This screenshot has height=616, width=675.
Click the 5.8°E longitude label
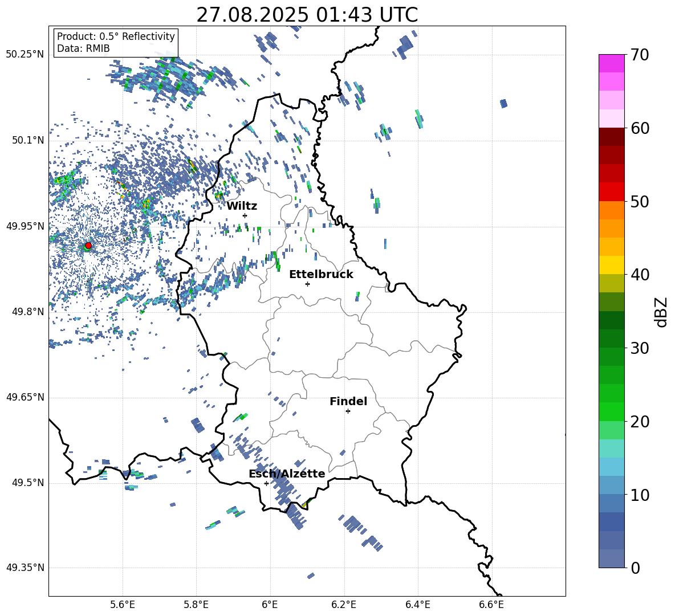click(x=196, y=605)
